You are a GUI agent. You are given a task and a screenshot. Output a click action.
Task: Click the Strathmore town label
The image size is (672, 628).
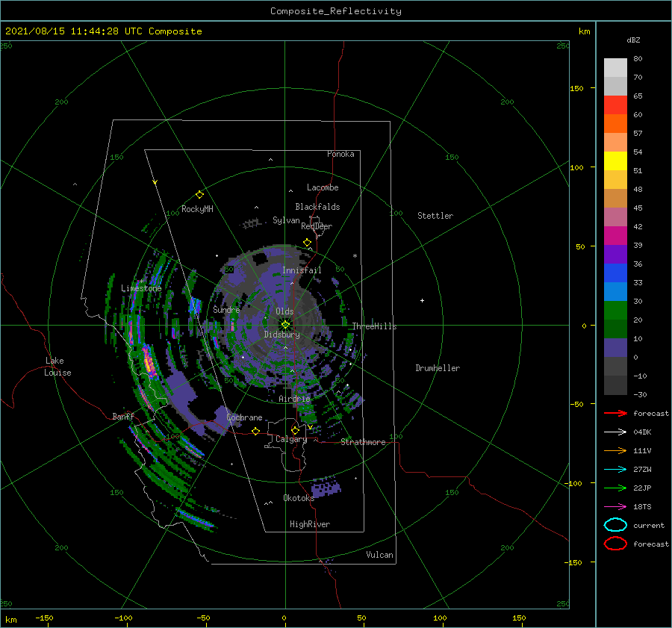363,442
